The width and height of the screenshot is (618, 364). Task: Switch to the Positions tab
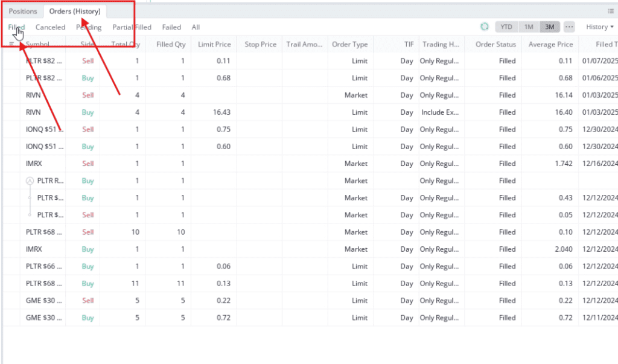click(23, 11)
